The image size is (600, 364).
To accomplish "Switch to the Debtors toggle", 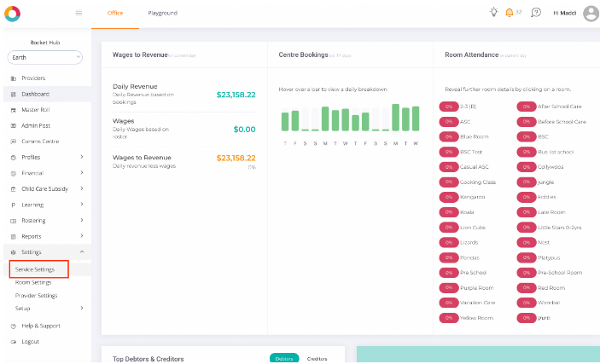I will coord(284,359).
